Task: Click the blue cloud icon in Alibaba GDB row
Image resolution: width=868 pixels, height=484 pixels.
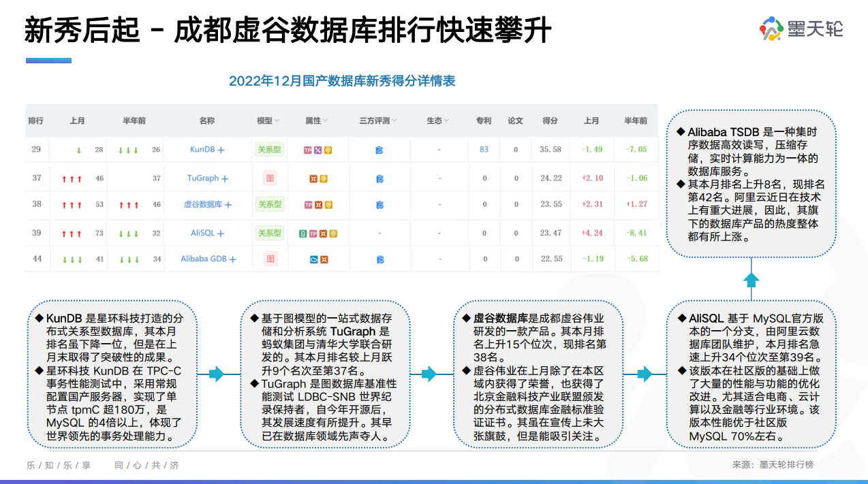Action: pyautogui.click(x=314, y=259)
